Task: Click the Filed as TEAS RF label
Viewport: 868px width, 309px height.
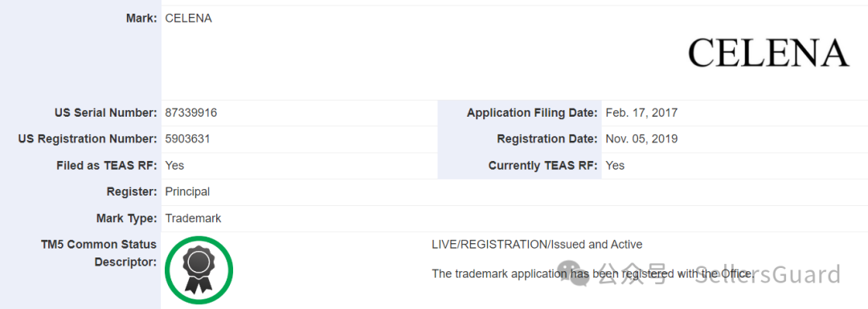Action: [x=106, y=166]
